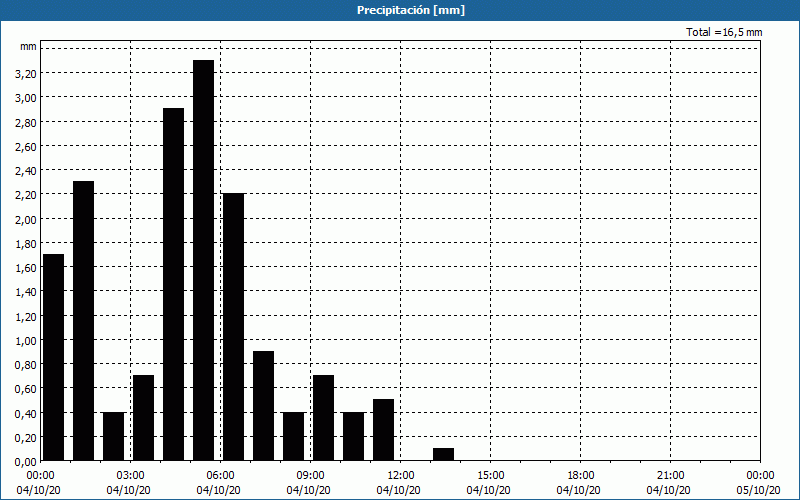The image size is (800, 500).
Task: Select the '04/10/20' date under 12:00
Action: 398,490
